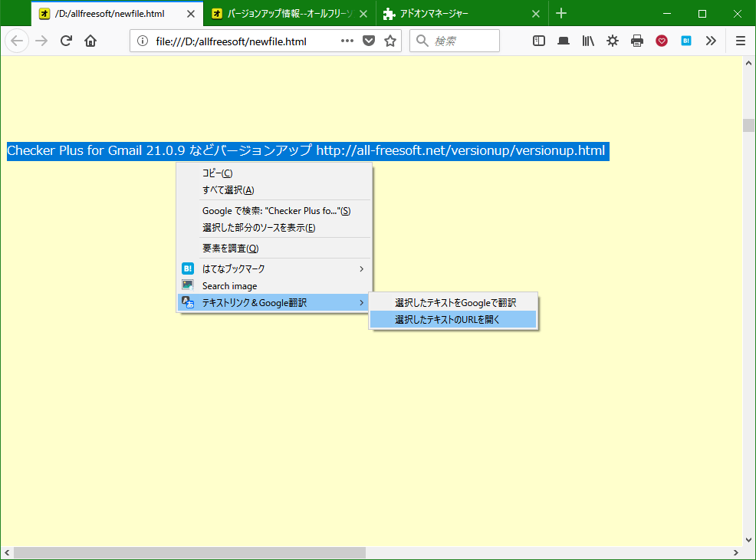
Task: Switch to the アドオンマネージャー tab
Action: coord(462,14)
